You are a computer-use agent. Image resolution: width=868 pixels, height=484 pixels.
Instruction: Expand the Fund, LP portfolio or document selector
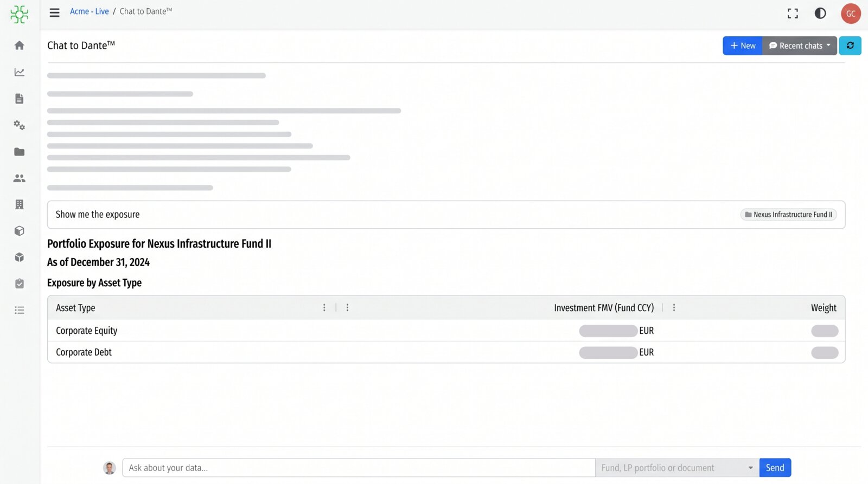(x=677, y=468)
